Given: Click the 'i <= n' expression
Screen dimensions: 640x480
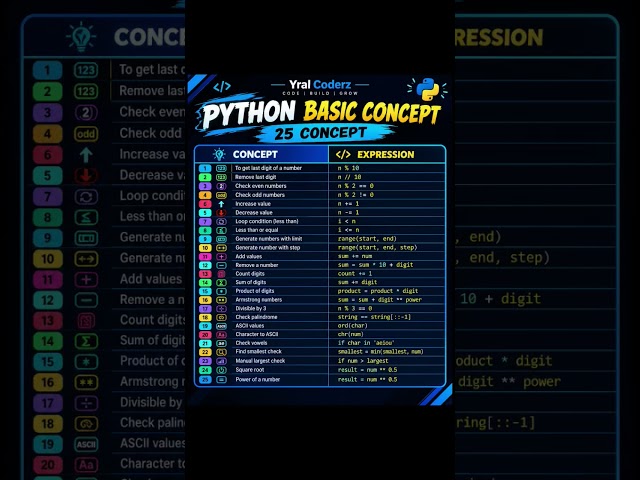Looking at the screenshot, I should click(x=348, y=230).
